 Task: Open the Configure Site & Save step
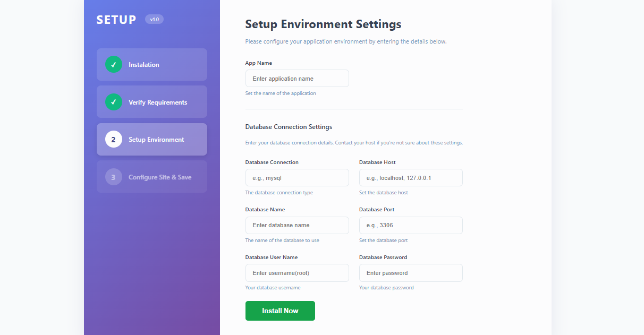click(151, 176)
